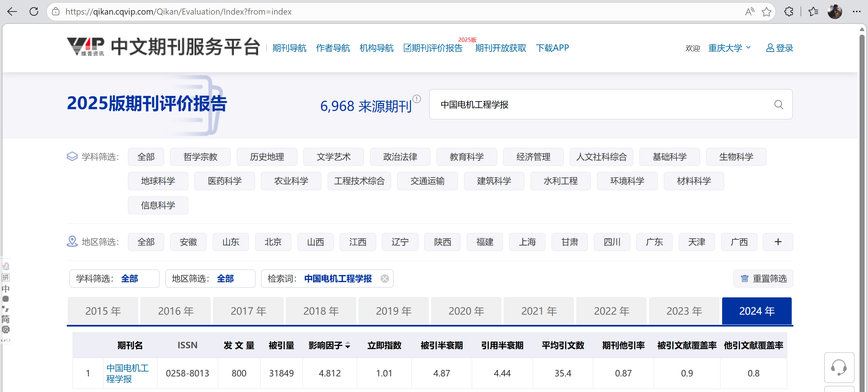Open the browser profile avatar
Viewport: 868px width, 392px height.
click(x=834, y=12)
